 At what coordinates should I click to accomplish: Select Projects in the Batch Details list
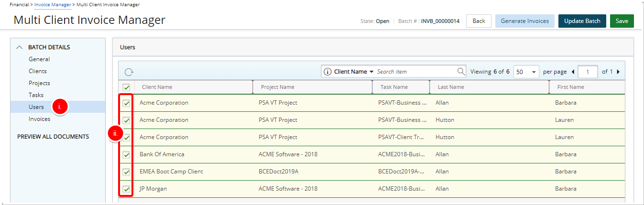(39, 83)
